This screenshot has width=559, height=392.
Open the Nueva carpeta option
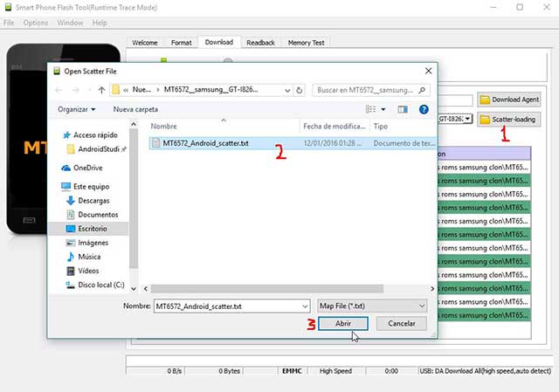[x=135, y=109]
